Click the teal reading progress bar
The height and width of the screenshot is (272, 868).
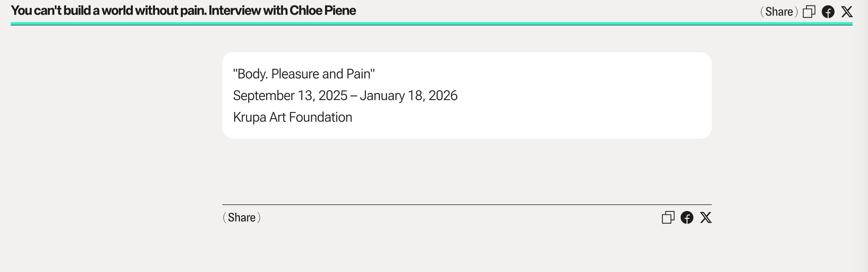tap(431, 24)
